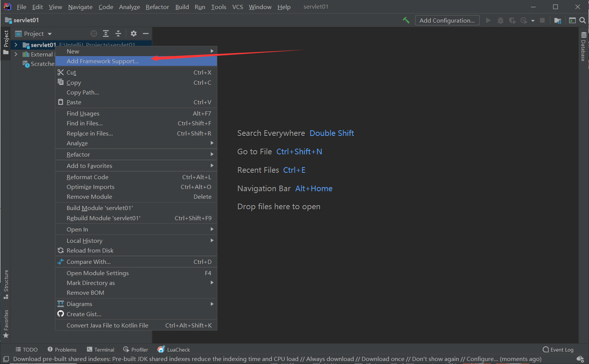Expand the External Libraries tree node

(x=16, y=54)
